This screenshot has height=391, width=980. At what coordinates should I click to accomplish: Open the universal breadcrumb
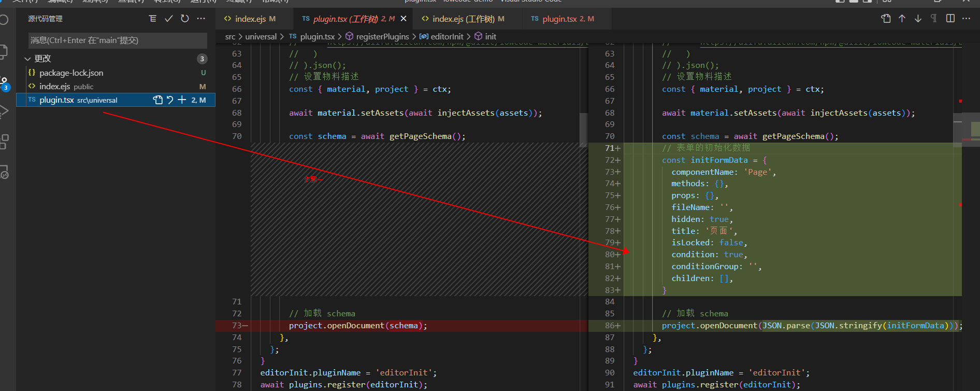pyautogui.click(x=261, y=37)
